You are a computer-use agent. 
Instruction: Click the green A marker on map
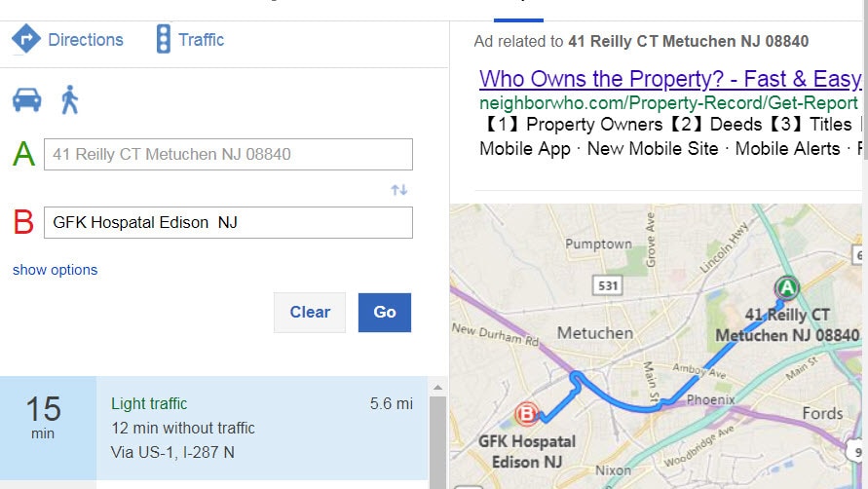coord(786,287)
